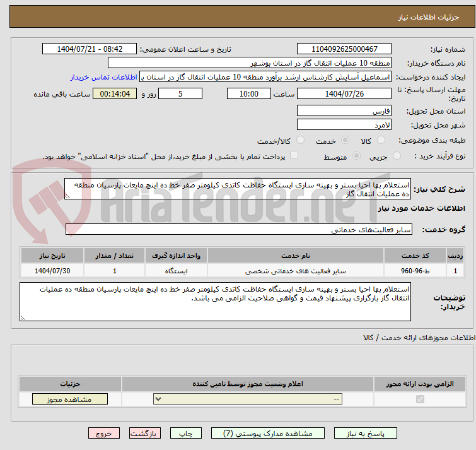Click the الزامی بودن ارائه مجوز header
Image resolution: width=476 pixels, height=450 pixels.
pos(420,384)
